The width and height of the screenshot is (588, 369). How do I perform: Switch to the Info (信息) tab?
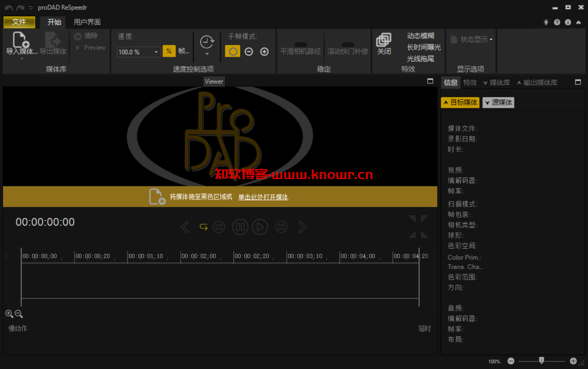pyautogui.click(x=451, y=82)
